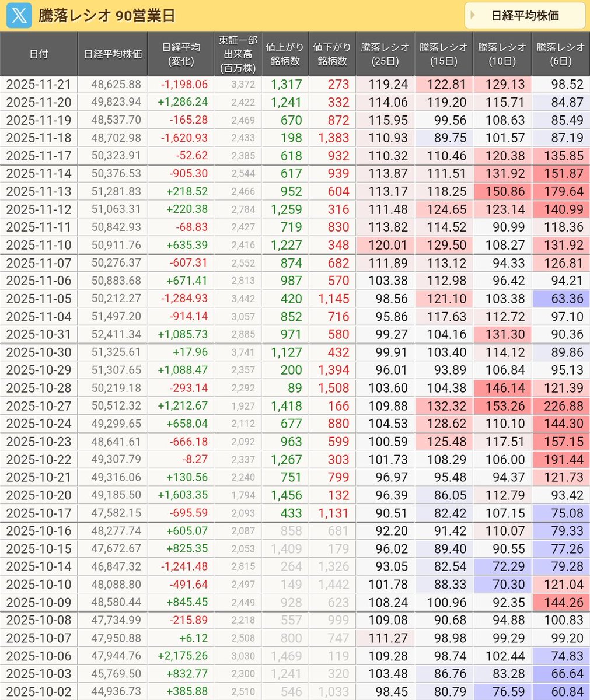Select the date 2025-11-07
590x700 pixels.
coord(39,263)
